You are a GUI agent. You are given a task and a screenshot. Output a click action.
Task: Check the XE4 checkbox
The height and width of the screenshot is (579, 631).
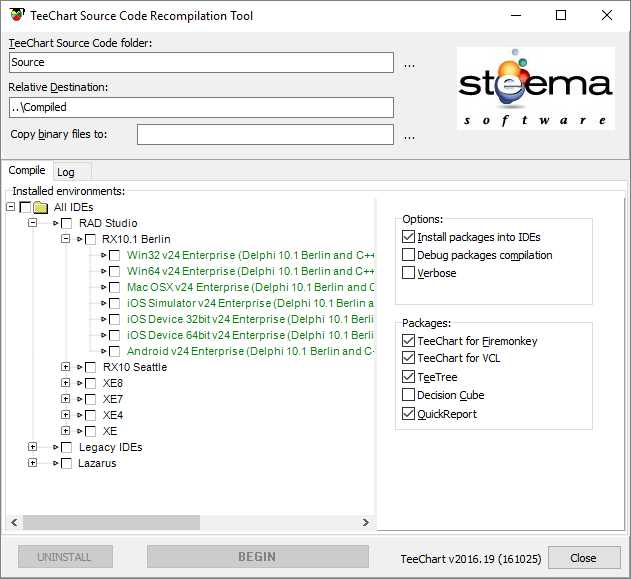pos(91,415)
